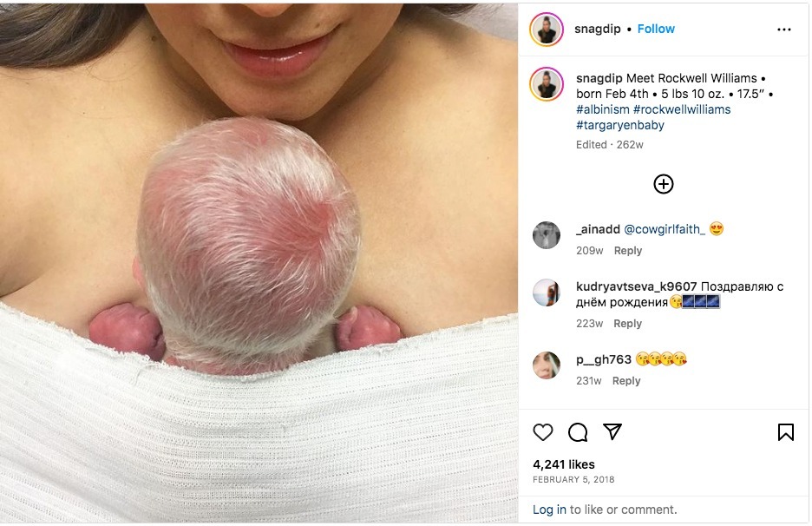Open the #albinism hashtag
Image resolution: width=812 pixels, height=526 pixels.
pos(602,109)
